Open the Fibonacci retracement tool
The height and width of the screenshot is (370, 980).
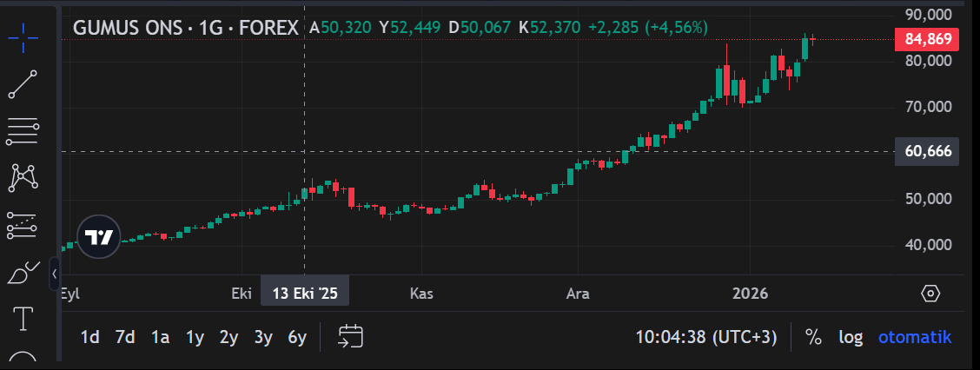click(x=23, y=130)
